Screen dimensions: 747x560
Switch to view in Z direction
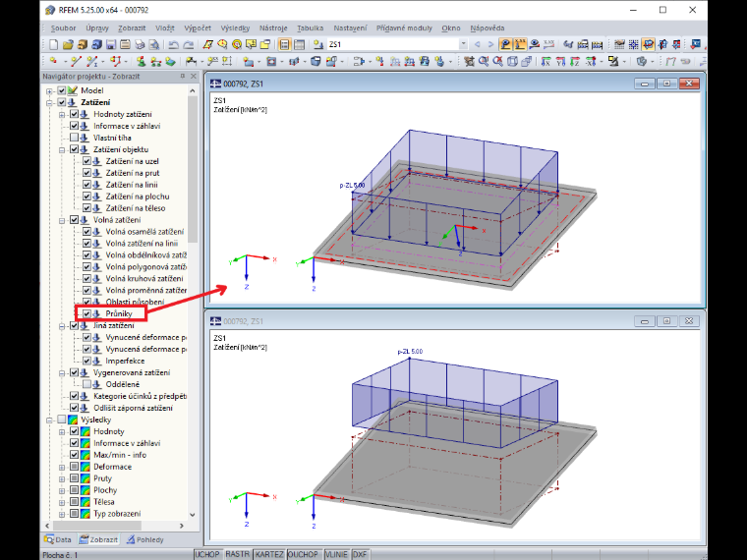tap(575, 61)
